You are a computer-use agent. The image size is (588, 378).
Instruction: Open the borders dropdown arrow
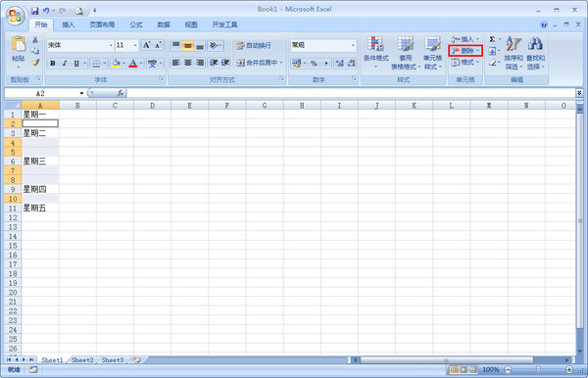[105, 64]
